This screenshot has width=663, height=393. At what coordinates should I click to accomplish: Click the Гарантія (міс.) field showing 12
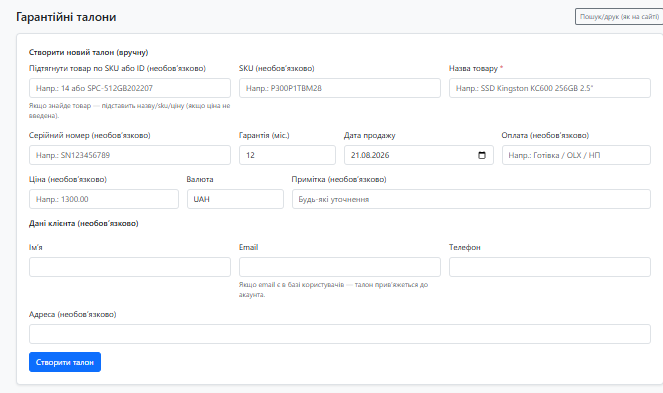click(287, 155)
